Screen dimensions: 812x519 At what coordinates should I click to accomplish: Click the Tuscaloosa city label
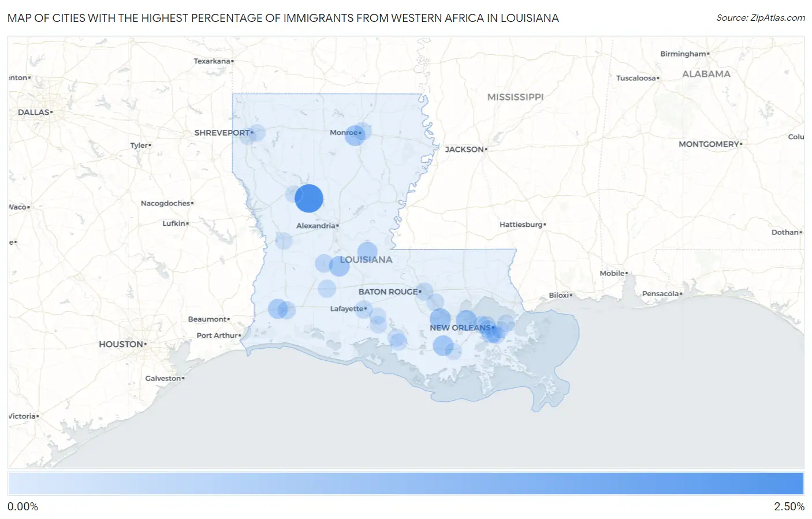coord(636,78)
